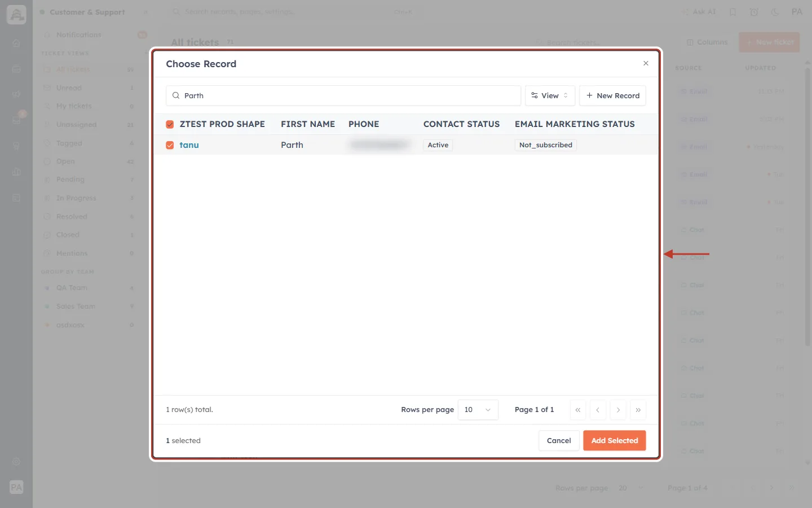Click the Cancel button
812x508 pixels.
559,441
